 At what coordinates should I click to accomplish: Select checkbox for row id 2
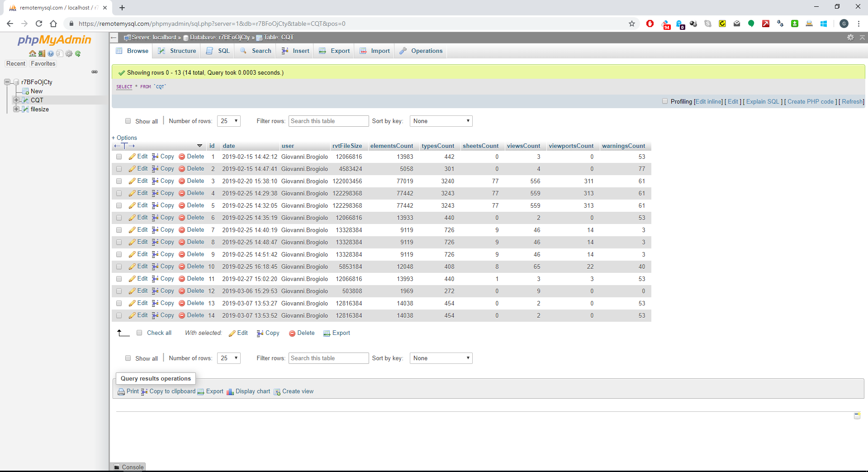coord(119,169)
